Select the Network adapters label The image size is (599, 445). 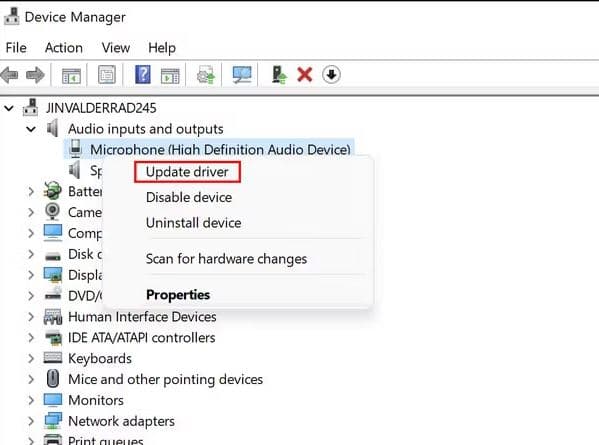tap(121, 421)
